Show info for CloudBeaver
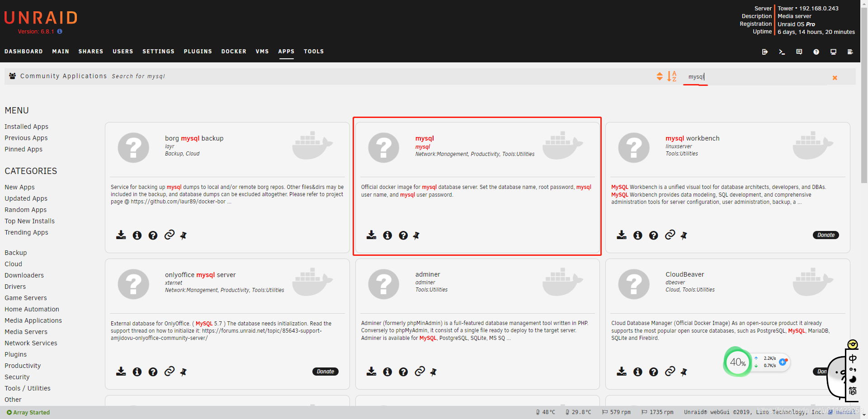The image size is (868, 419). click(638, 372)
